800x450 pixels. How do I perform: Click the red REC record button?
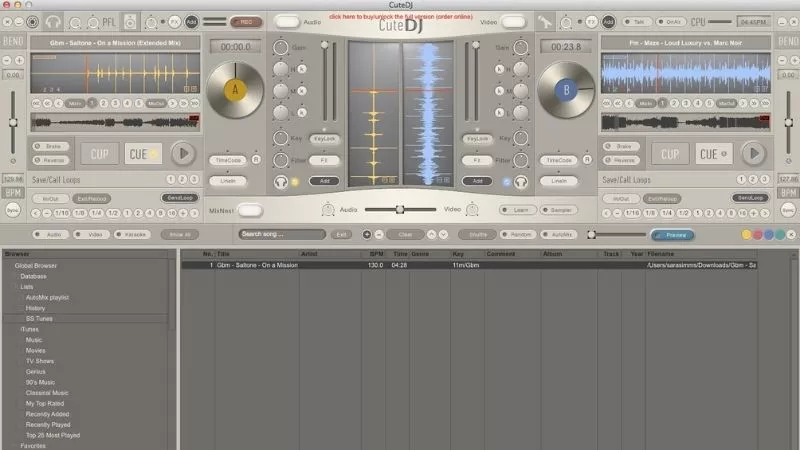tap(246, 22)
